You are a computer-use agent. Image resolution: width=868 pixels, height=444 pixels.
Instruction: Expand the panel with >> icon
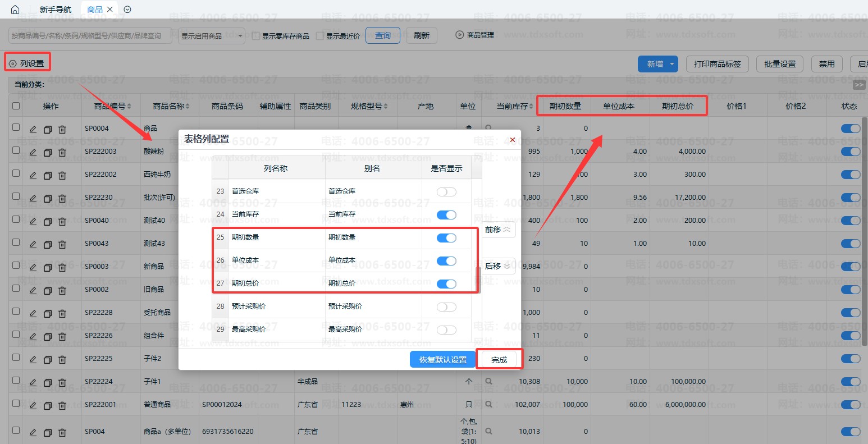(858, 85)
